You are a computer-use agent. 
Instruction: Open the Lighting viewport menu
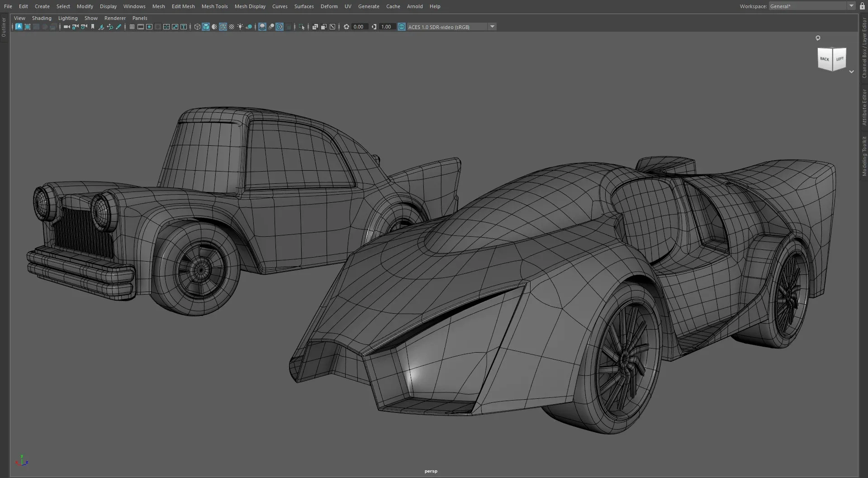click(x=68, y=18)
